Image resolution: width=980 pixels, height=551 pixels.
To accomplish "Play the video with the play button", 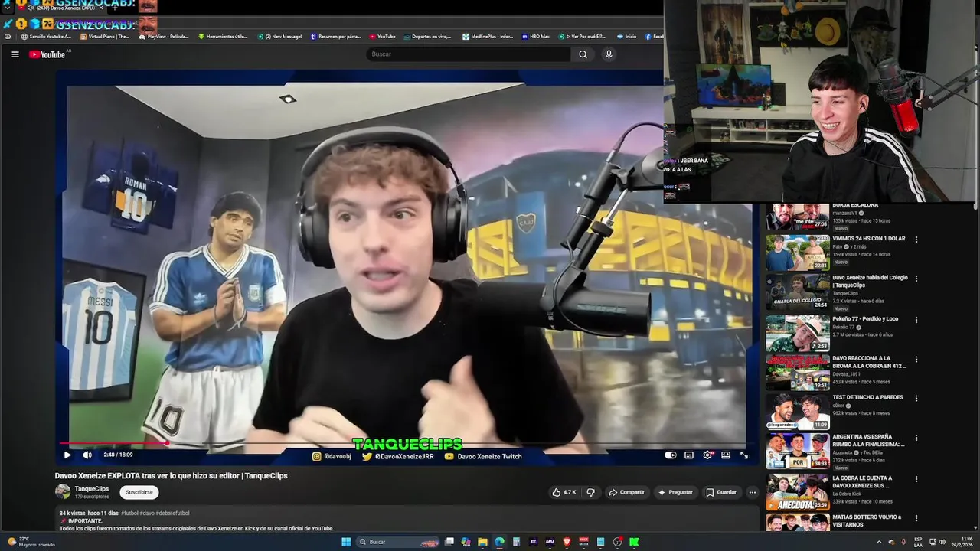I will pyautogui.click(x=67, y=455).
